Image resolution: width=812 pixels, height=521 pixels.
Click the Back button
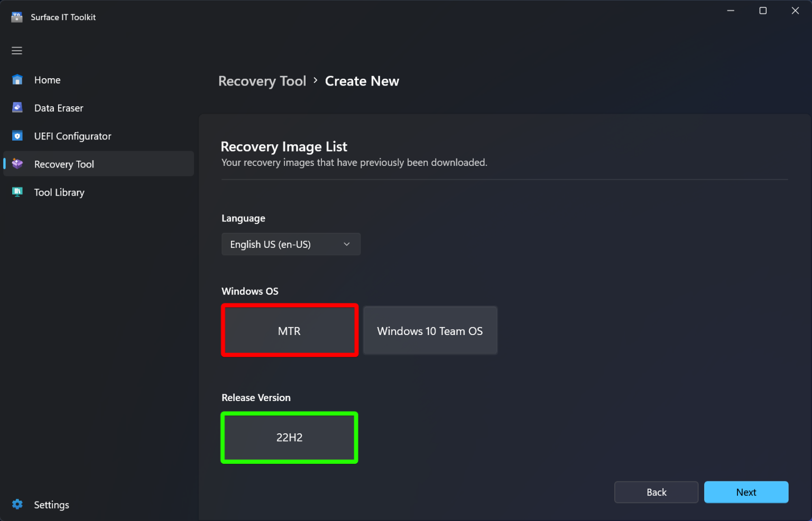[x=656, y=492]
